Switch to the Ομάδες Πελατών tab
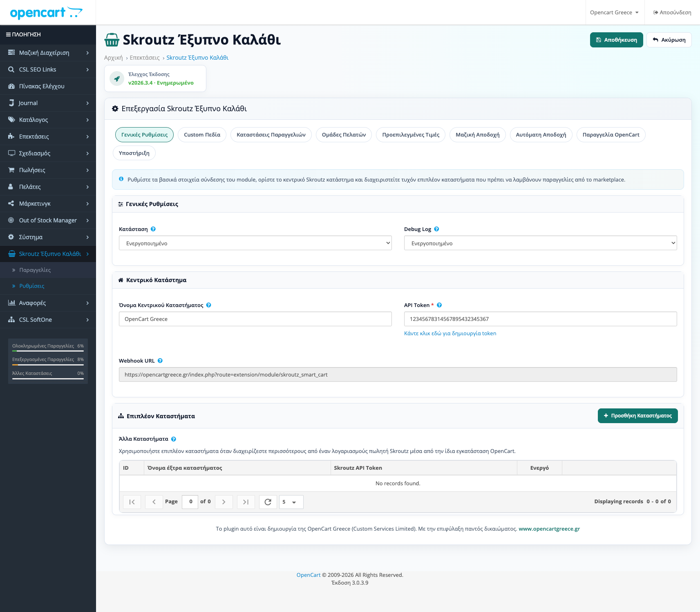The height and width of the screenshot is (612, 700). coord(344,135)
